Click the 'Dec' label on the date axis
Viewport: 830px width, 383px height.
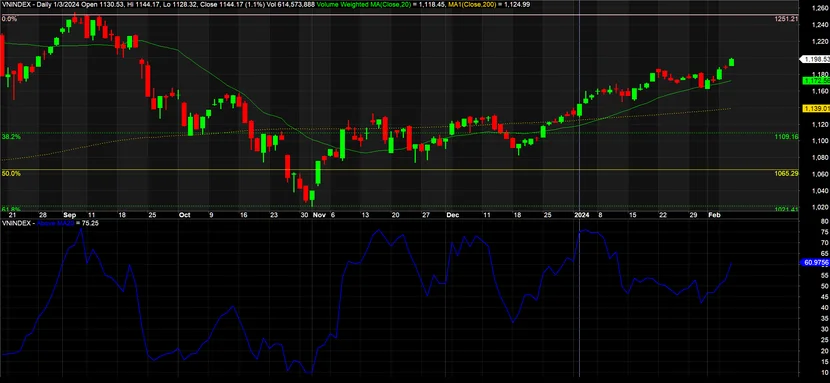tap(453, 216)
